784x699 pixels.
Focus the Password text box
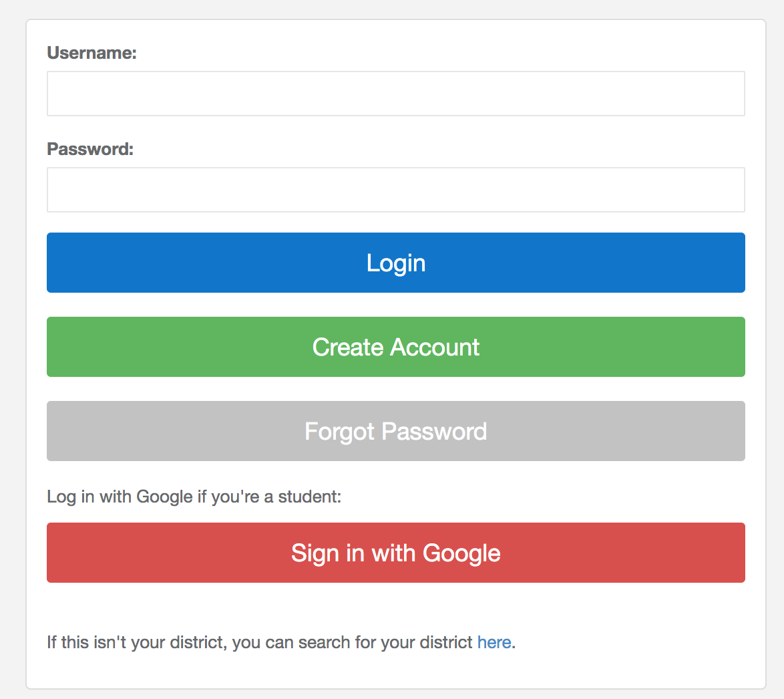395,190
